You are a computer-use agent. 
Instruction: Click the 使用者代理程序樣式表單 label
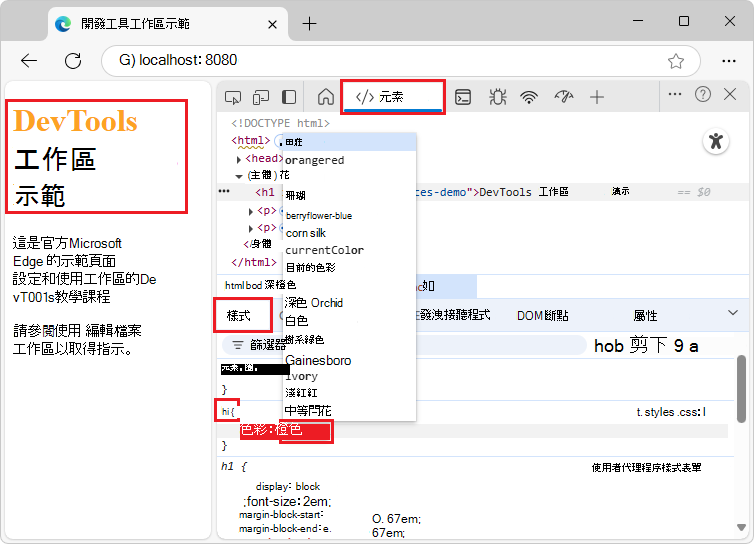click(x=646, y=468)
